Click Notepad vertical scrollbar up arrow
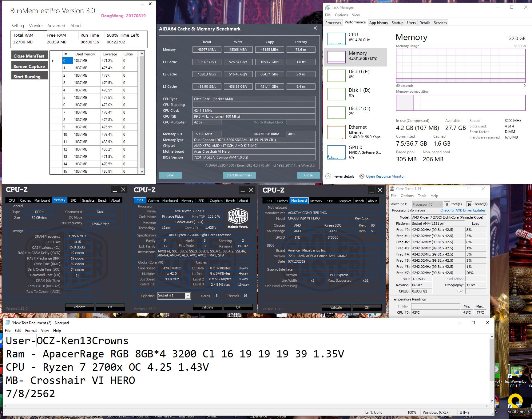Viewport: 532px width, 419px height. [x=492, y=337]
